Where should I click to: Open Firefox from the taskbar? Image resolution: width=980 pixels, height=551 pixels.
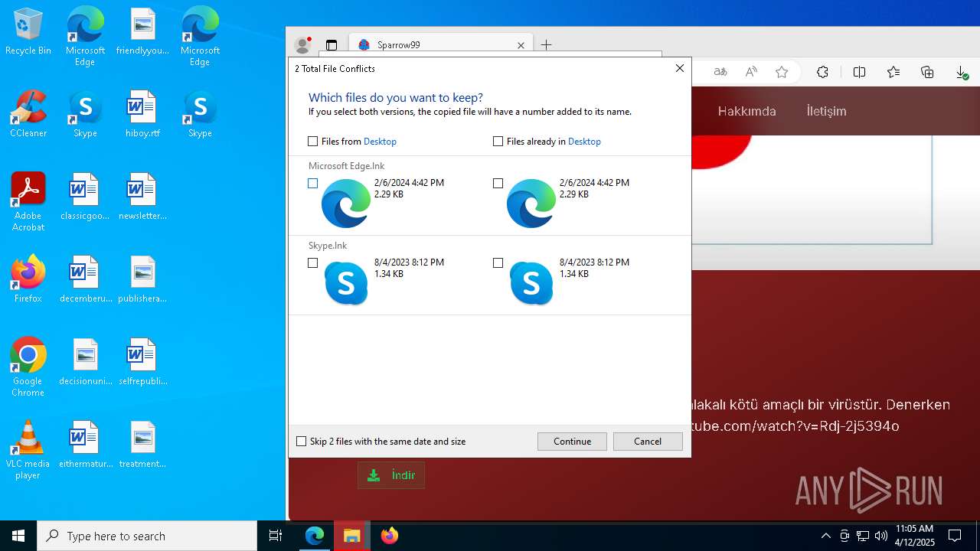pyautogui.click(x=389, y=536)
